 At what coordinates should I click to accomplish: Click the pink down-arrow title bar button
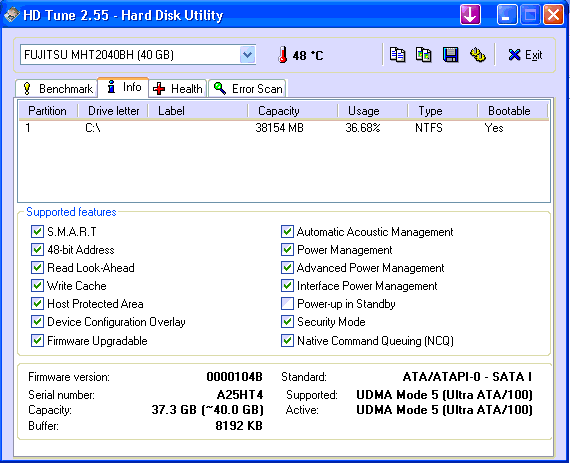[x=470, y=15]
